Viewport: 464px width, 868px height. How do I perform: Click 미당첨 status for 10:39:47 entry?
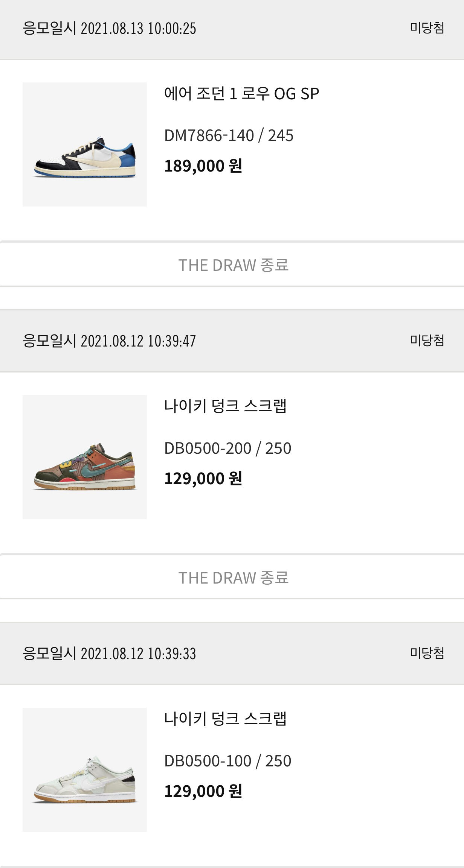tap(427, 341)
